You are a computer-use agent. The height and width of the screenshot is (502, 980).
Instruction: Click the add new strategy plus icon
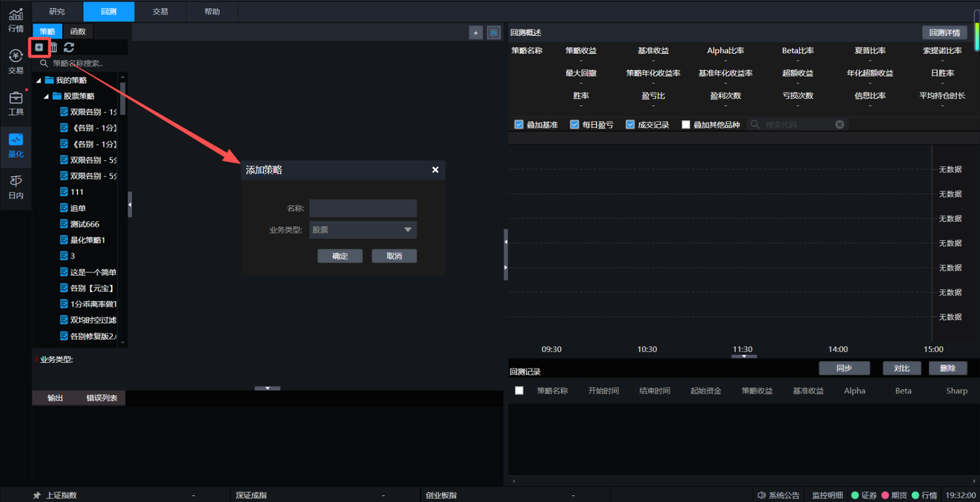39,47
